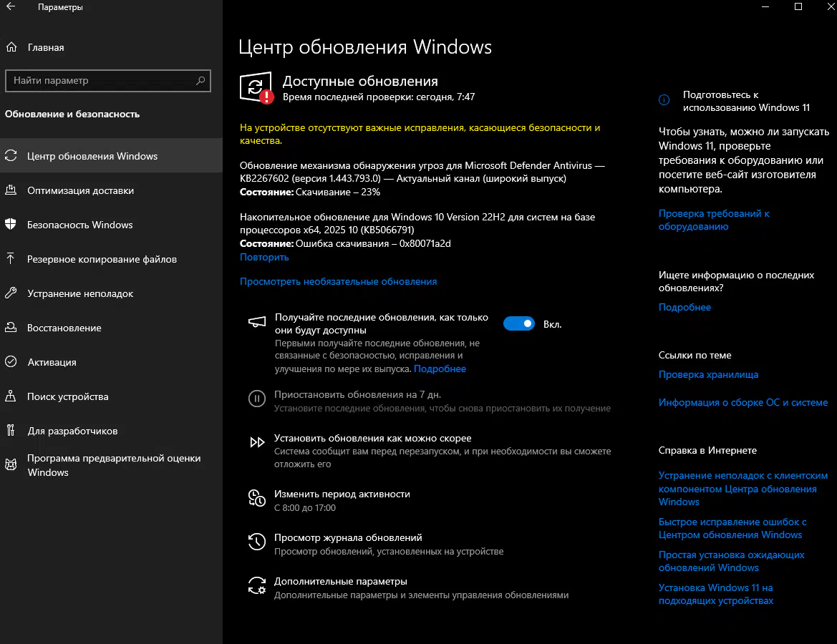Screen dimensions: 837x644
Task: Click the Delivery Optimization sidebar icon
Action: pyautogui.click(x=11, y=190)
